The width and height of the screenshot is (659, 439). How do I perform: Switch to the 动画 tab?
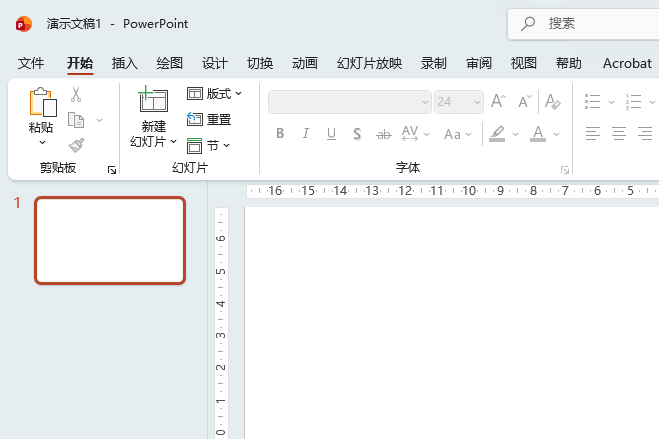coord(305,63)
